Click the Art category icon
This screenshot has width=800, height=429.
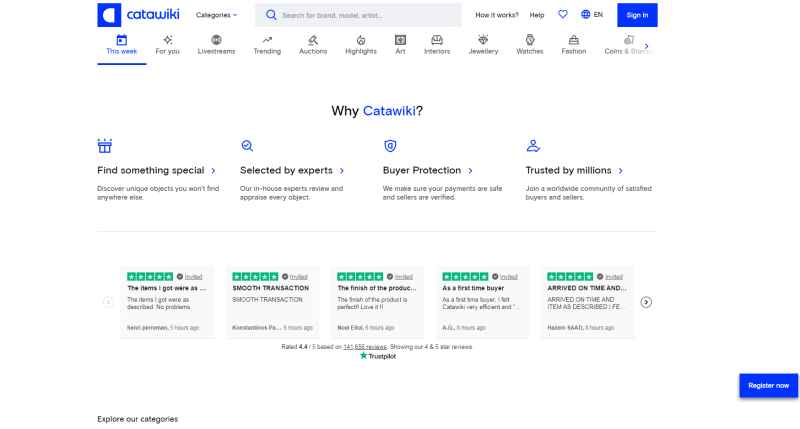401,40
